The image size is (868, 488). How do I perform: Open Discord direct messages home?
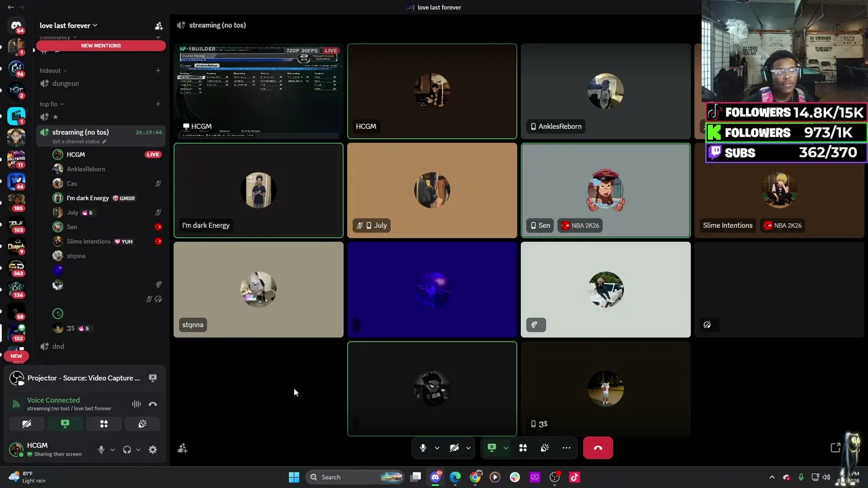click(16, 26)
